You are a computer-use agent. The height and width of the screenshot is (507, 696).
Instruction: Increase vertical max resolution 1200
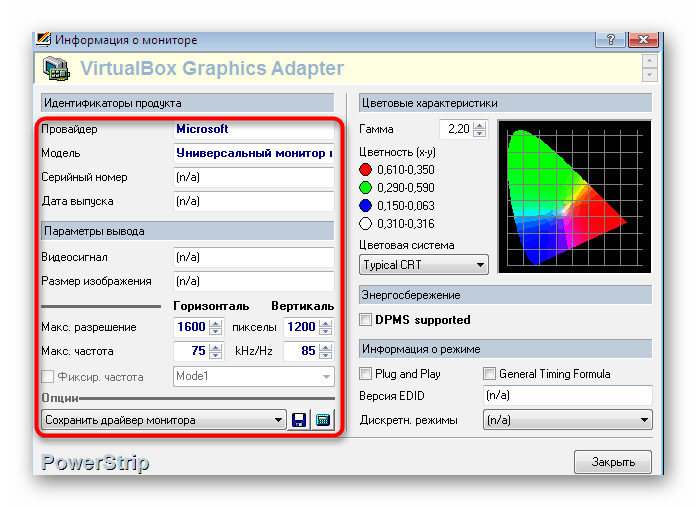tap(325, 323)
